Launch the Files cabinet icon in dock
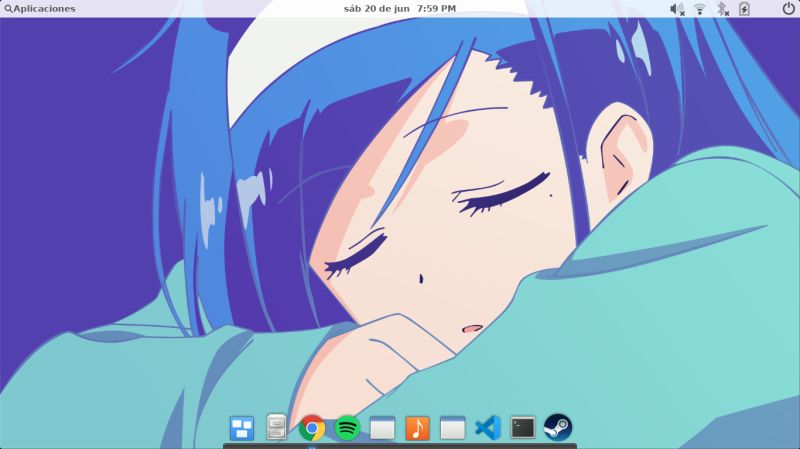Viewport: 800px width, 449px height. (277, 427)
